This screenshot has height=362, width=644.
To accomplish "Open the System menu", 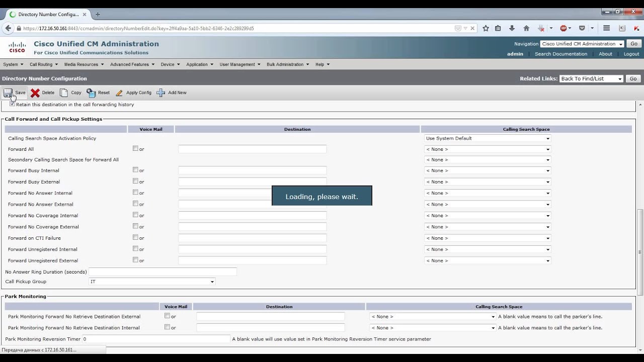I will point(13,64).
